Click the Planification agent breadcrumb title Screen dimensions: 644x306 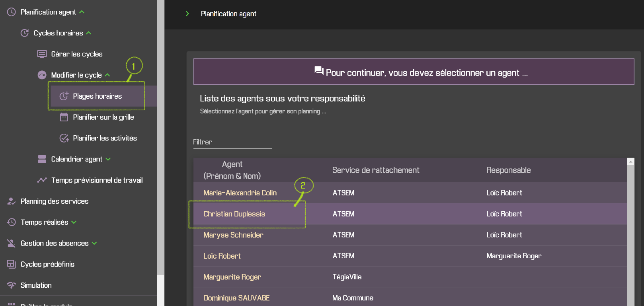click(228, 14)
